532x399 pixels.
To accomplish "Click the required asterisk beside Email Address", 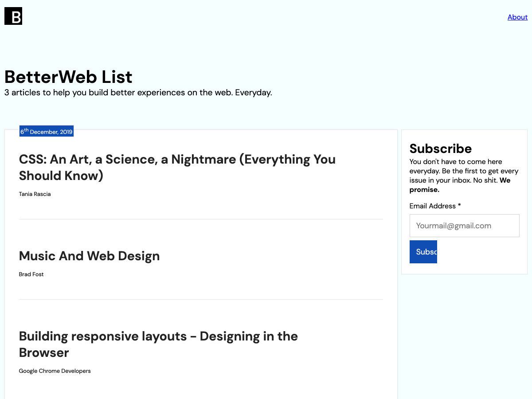I will pos(459,206).
